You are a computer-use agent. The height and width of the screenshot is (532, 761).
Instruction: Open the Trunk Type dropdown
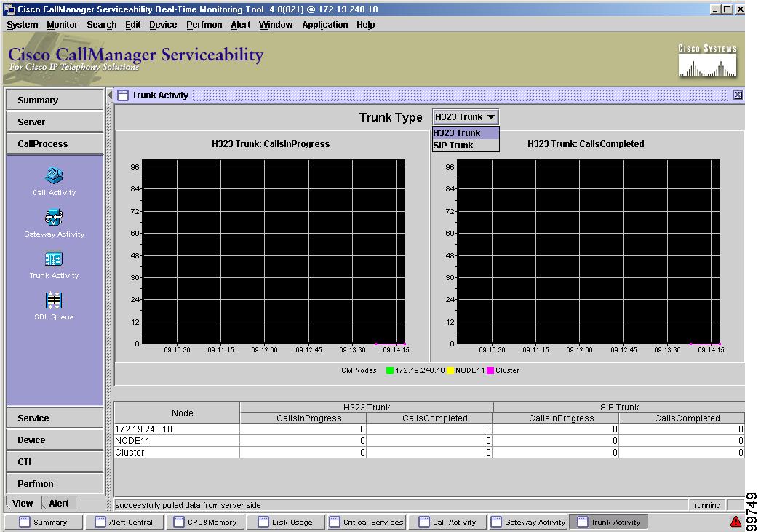(x=465, y=117)
